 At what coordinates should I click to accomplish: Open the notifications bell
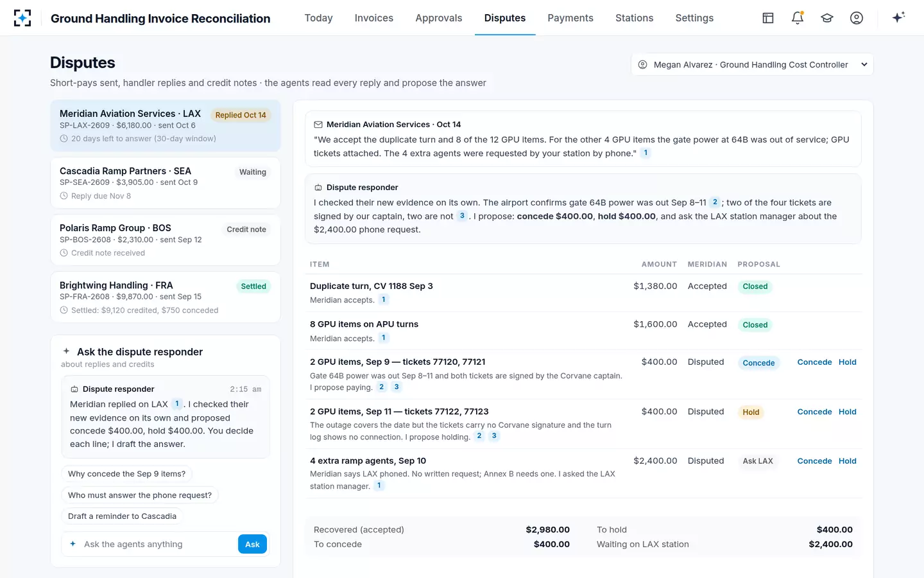pos(798,18)
